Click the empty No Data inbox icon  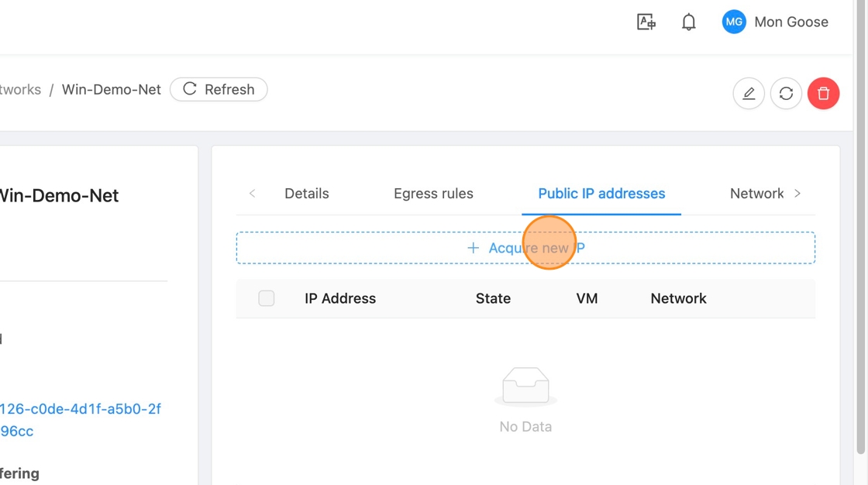click(525, 385)
